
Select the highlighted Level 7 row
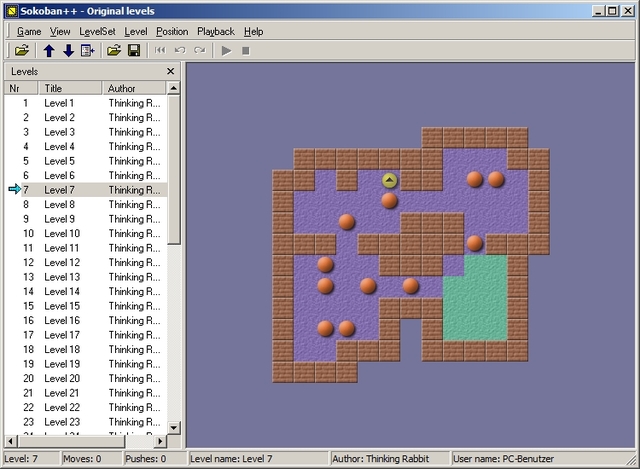click(86, 190)
